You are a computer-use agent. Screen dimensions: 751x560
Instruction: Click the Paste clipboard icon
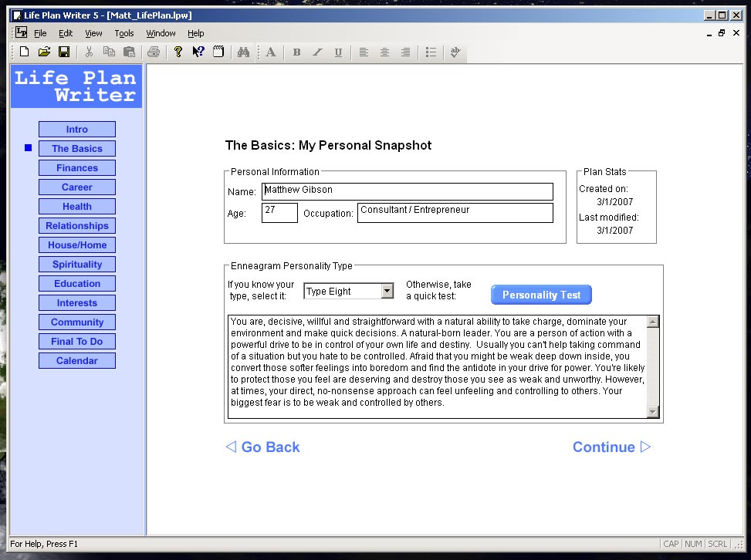click(x=130, y=52)
